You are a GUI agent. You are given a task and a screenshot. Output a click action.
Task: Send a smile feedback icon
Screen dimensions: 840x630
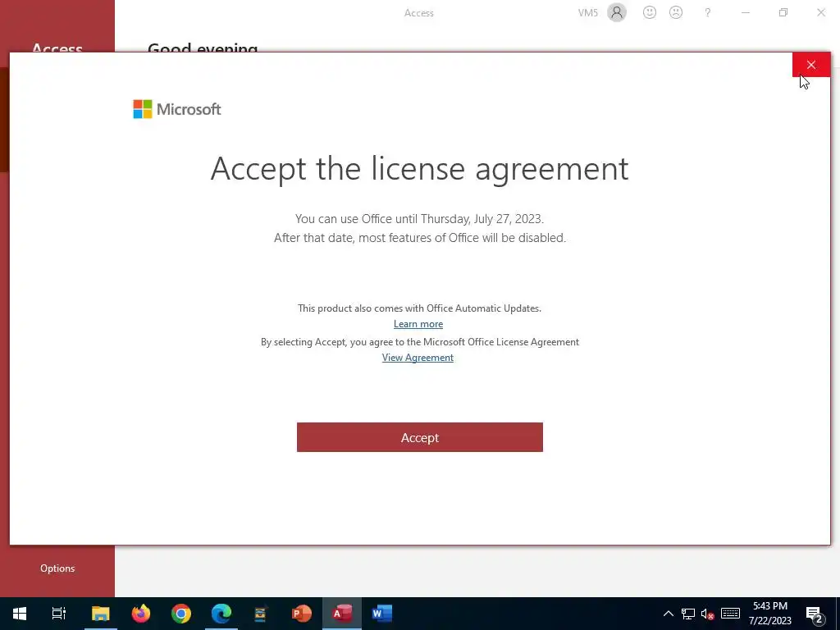pyautogui.click(x=650, y=12)
